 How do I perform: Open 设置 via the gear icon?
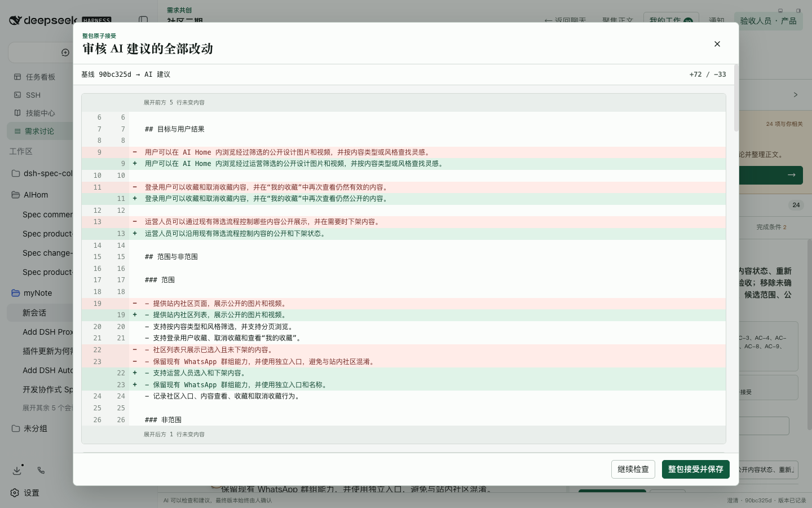15,493
